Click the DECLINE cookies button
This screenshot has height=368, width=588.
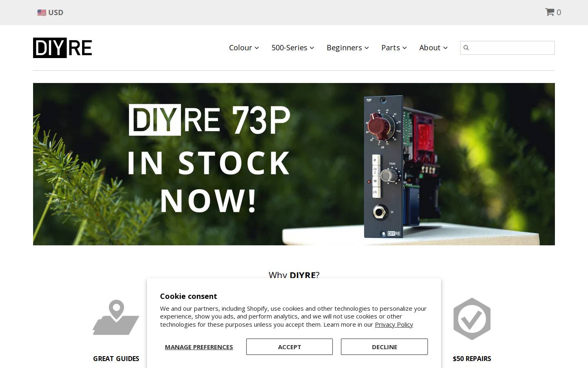click(x=384, y=347)
